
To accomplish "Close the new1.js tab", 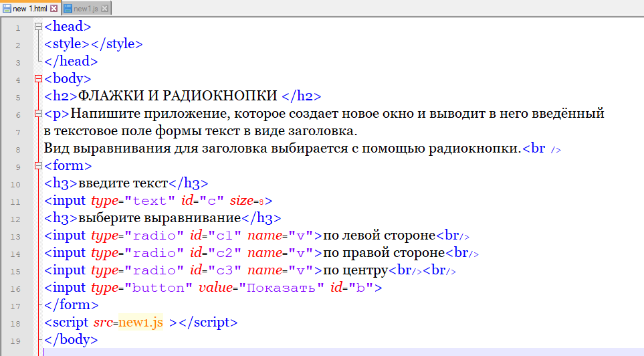I will pyautogui.click(x=105, y=8).
